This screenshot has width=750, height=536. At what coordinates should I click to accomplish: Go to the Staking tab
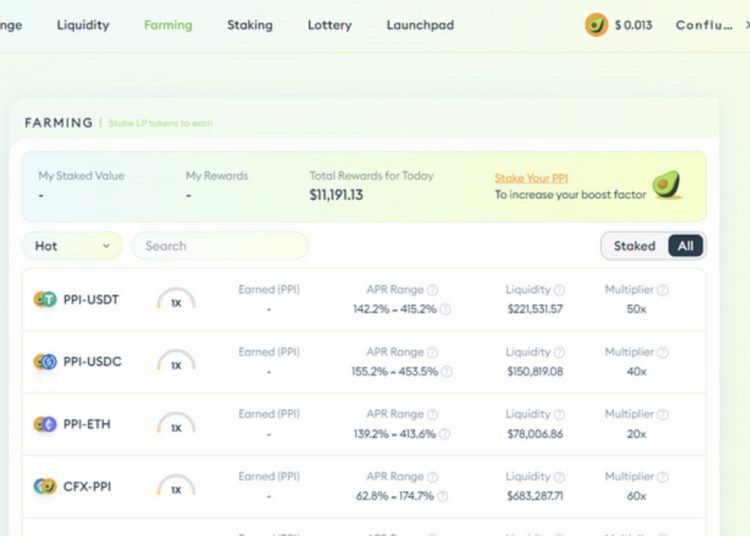(x=250, y=25)
